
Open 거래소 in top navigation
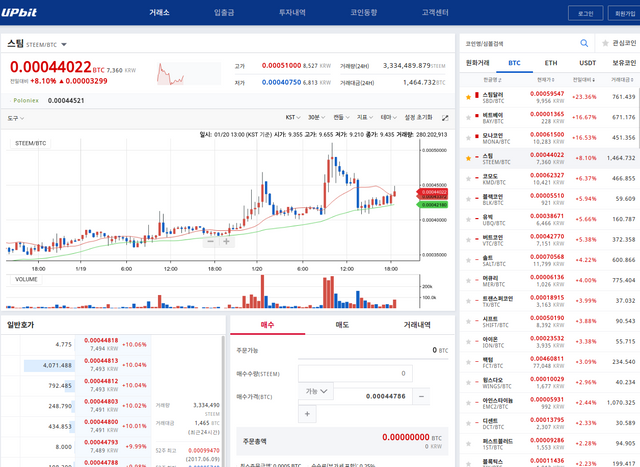click(x=159, y=12)
